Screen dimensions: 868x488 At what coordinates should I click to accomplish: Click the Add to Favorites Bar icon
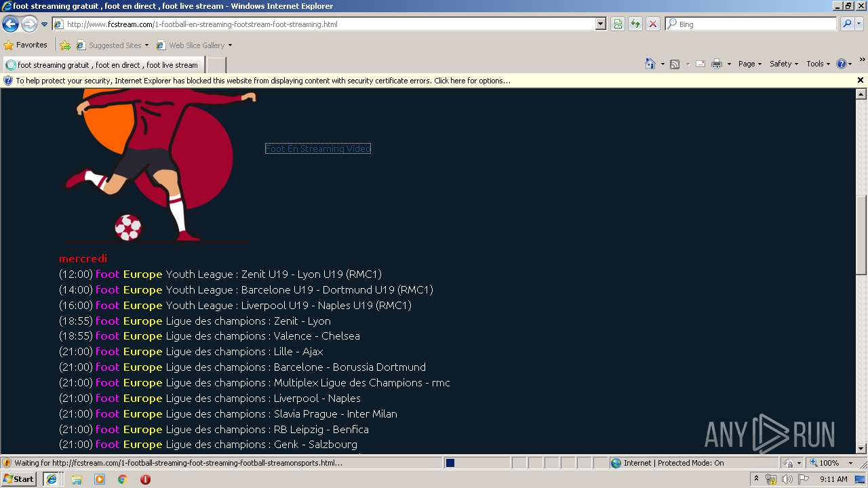[65, 45]
